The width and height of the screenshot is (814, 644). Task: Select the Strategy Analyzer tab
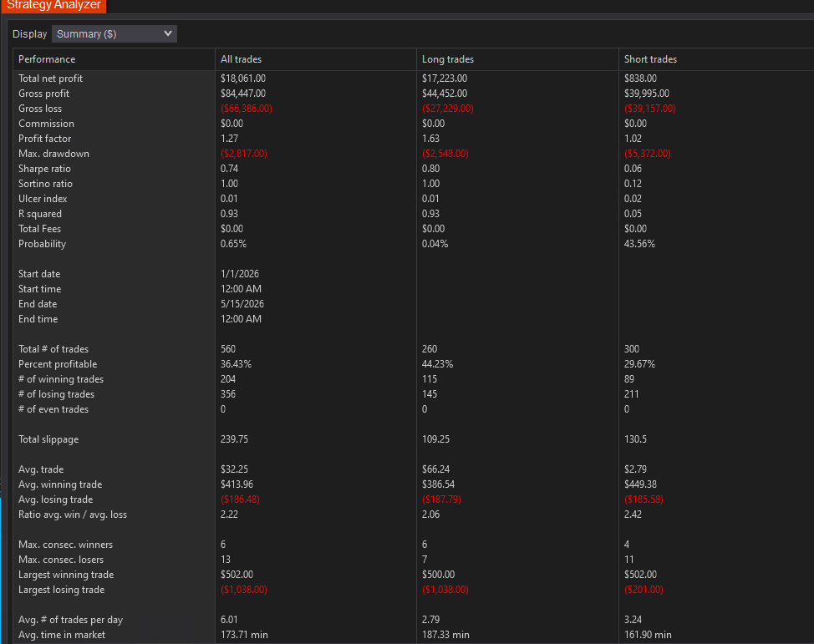(53, 5)
